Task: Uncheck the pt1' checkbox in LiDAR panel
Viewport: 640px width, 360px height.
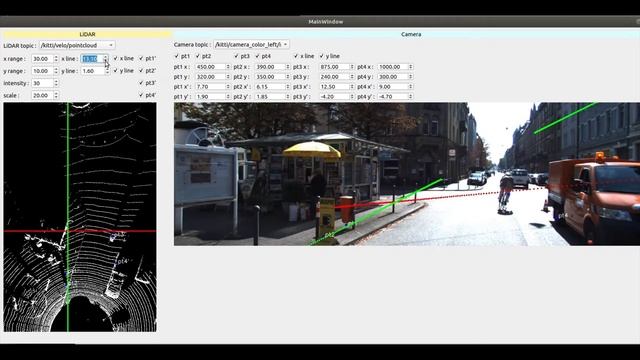Action: [141, 58]
